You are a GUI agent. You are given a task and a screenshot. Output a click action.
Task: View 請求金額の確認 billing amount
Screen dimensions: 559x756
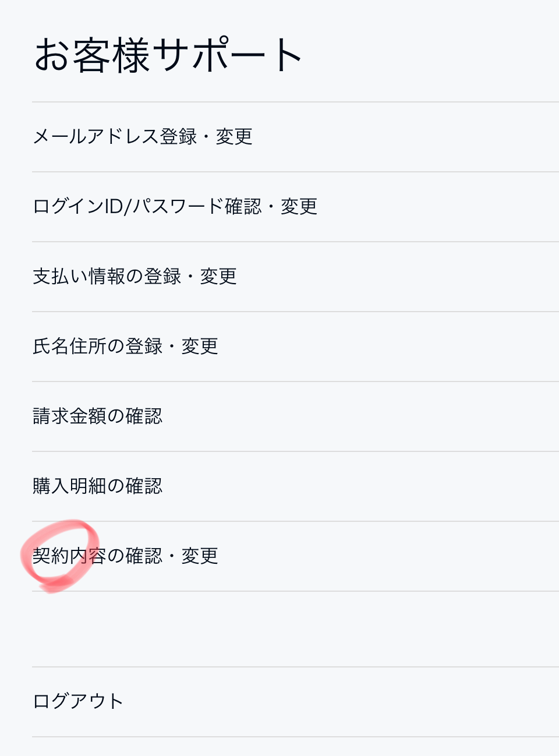coord(295,416)
